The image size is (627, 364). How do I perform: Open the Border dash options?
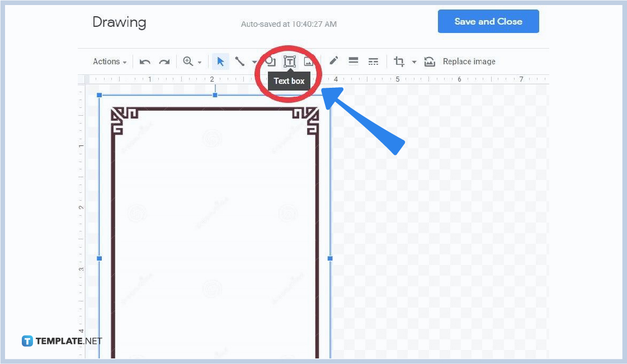tap(373, 61)
